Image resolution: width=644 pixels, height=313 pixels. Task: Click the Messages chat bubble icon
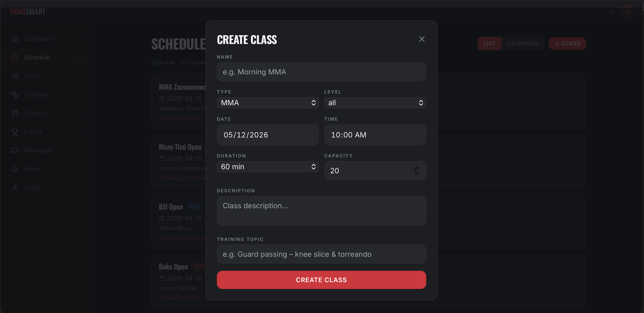pyautogui.click(x=15, y=150)
